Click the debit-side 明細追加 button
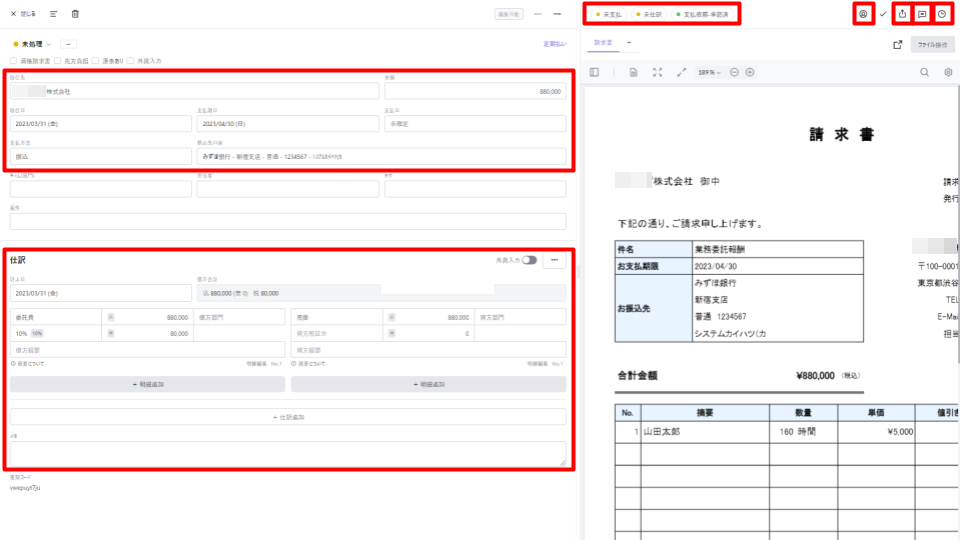The width and height of the screenshot is (960, 540). click(148, 384)
